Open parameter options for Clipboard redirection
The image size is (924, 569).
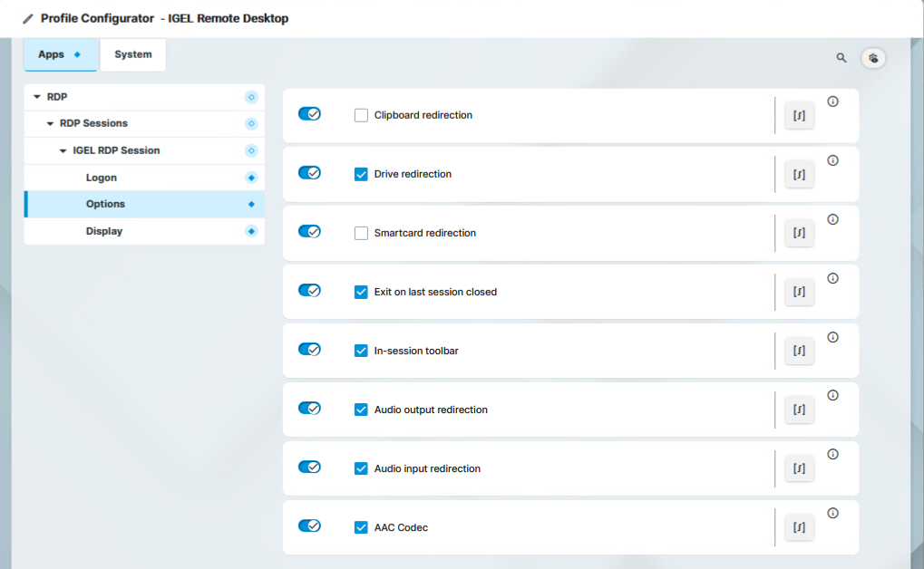[799, 115]
